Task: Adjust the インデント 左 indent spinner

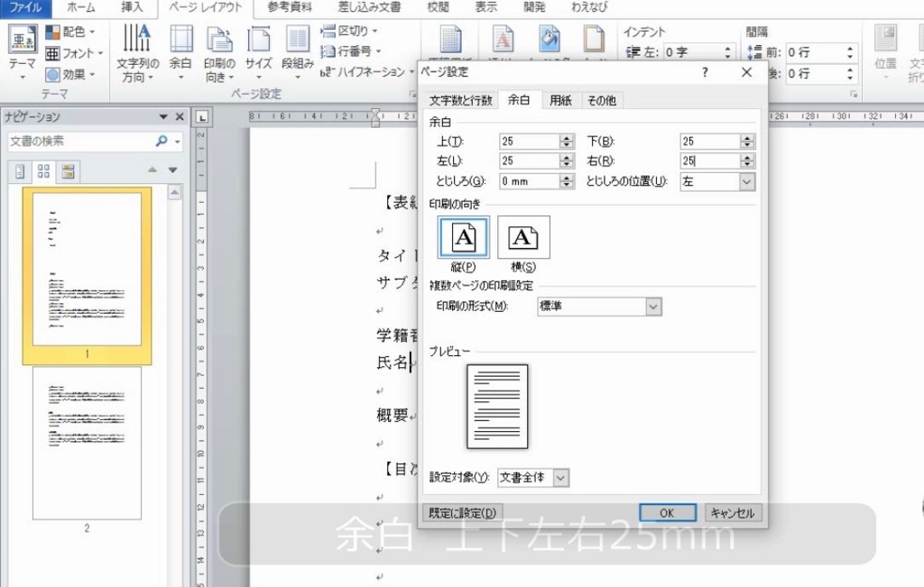Action: [727, 52]
